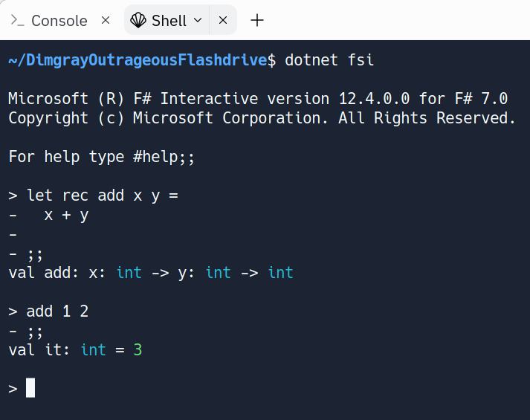Screen dimensions: 530x420
Task: Click the 'val add: x: int' output
Action: coord(75,273)
